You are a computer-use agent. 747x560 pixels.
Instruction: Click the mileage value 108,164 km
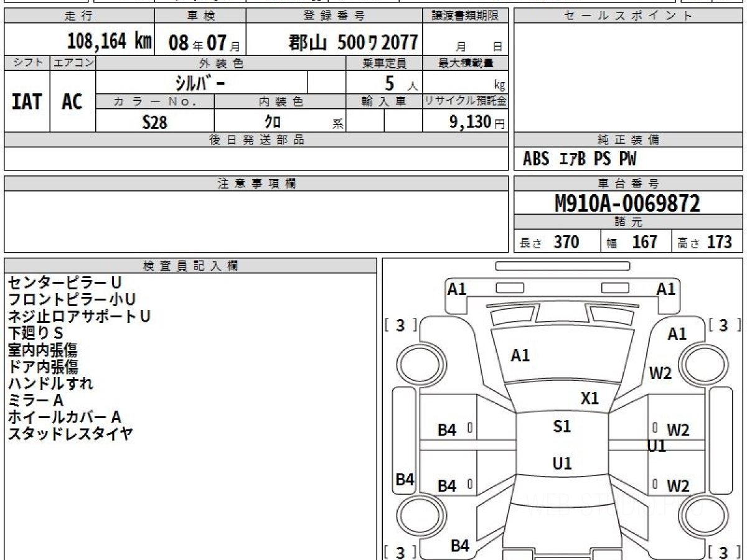109,42
